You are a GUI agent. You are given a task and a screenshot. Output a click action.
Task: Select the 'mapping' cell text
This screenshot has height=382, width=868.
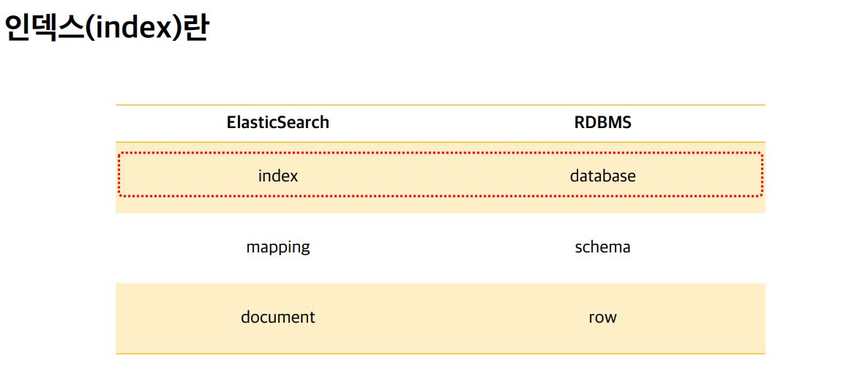click(278, 247)
